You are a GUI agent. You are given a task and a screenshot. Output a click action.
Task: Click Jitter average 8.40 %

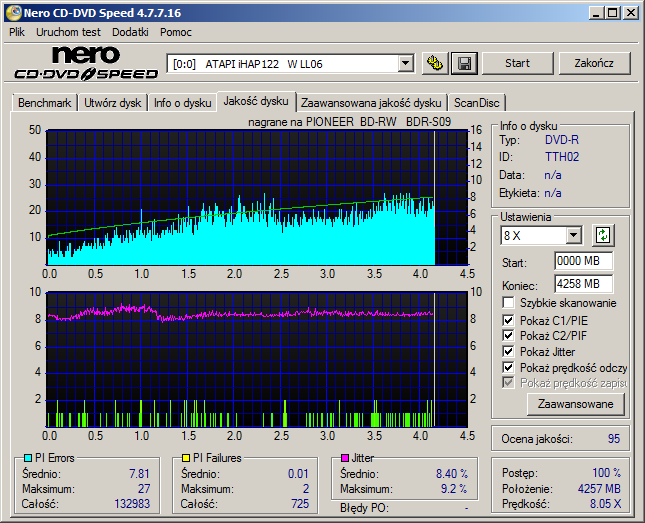click(452, 474)
